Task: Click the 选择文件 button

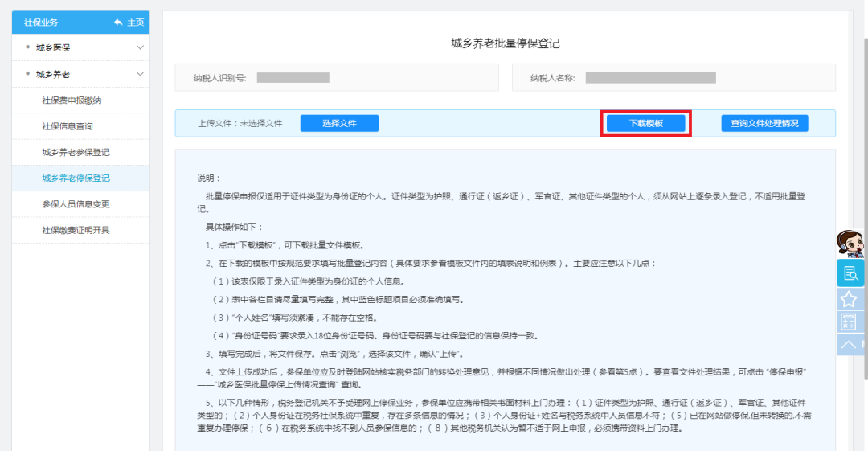Action: 339,124
